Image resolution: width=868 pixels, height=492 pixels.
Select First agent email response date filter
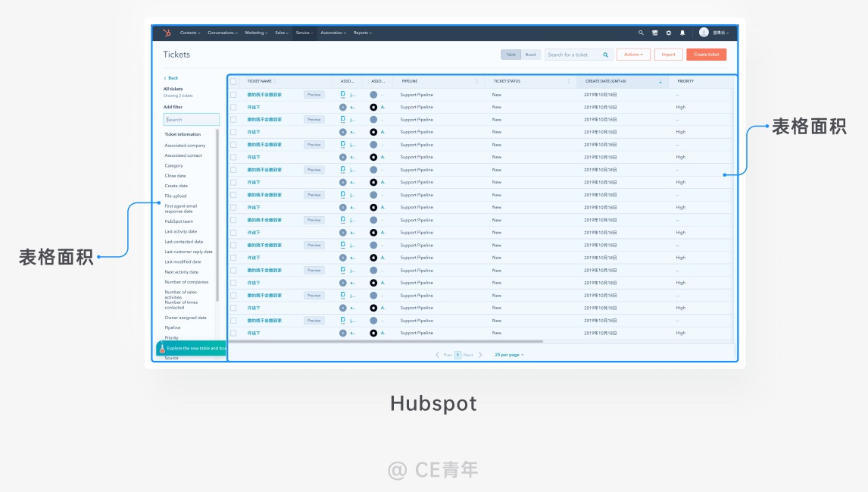tap(181, 208)
